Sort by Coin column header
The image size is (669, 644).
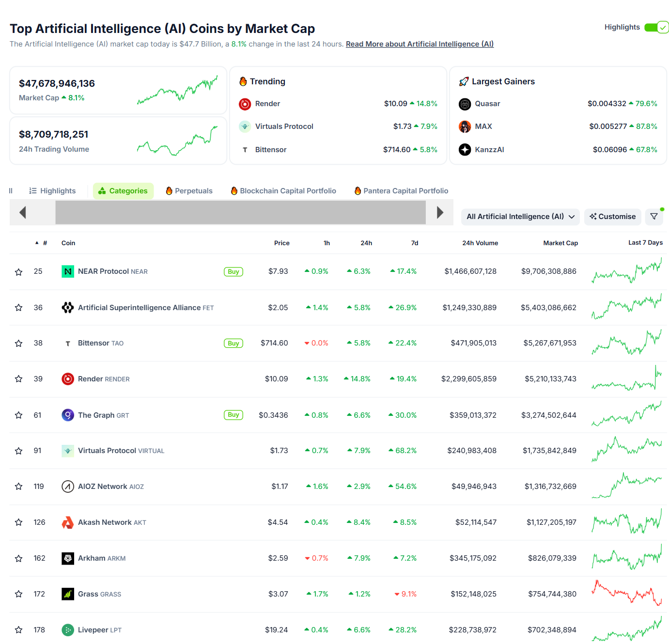point(68,243)
